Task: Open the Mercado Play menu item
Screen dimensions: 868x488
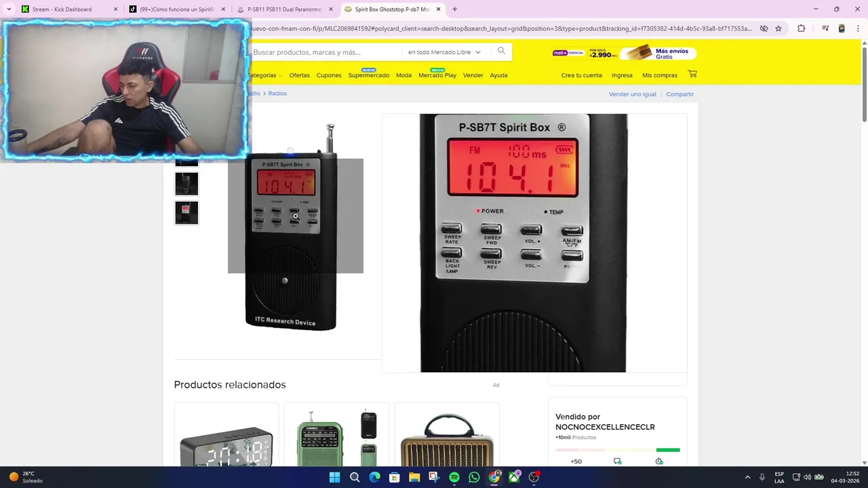Action: tap(437, 75)
